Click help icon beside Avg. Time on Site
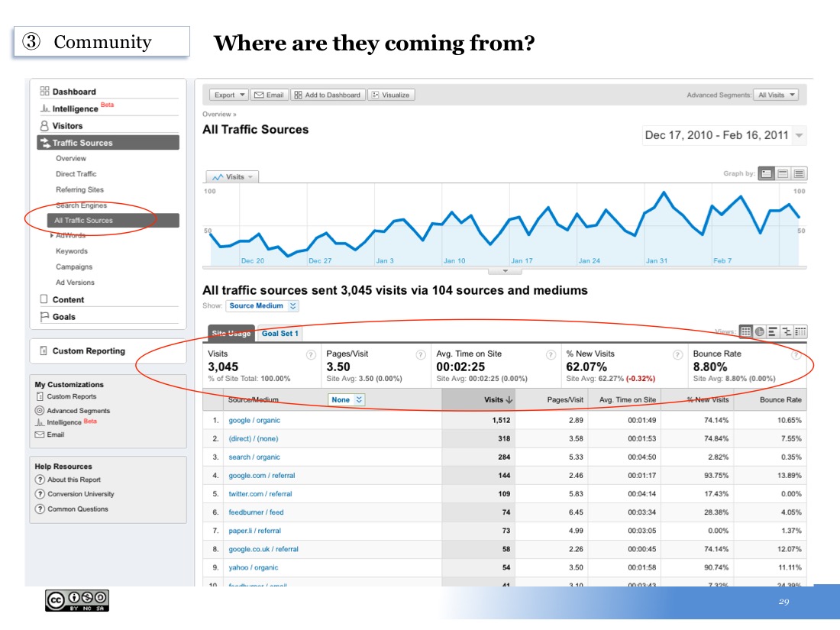Image resolution: width=840 pixels, height=630 pixels. click(x=551, y=354)
